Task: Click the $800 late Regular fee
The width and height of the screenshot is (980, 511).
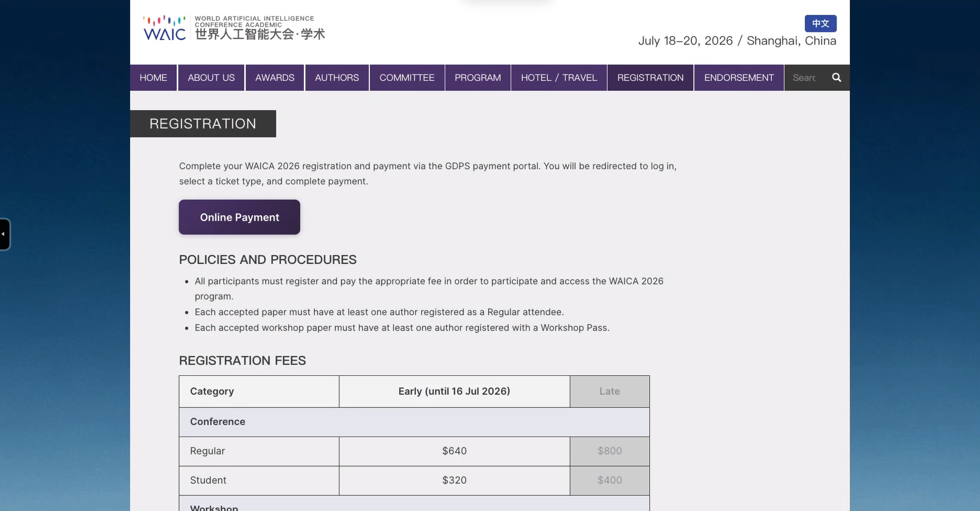Action: (x=610, y=451)
